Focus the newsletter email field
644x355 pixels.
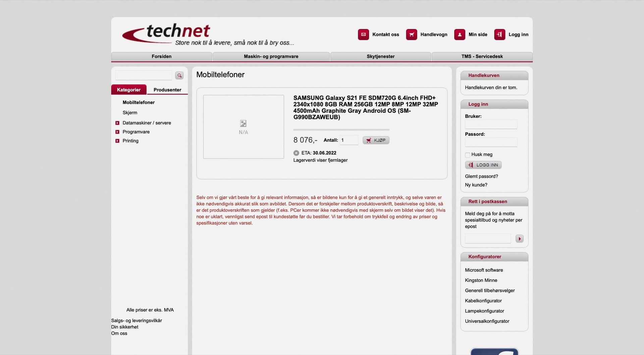[x=488, y=239]
